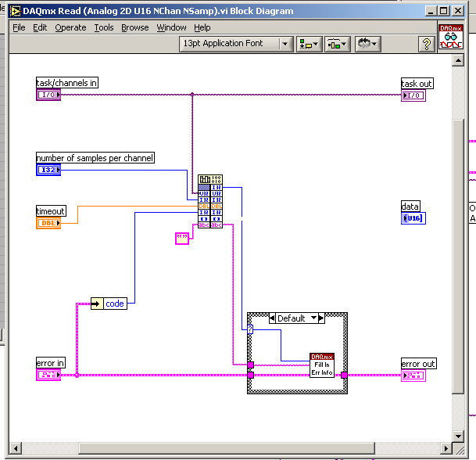Select the timeout DBL terminal

coord(48,223)
